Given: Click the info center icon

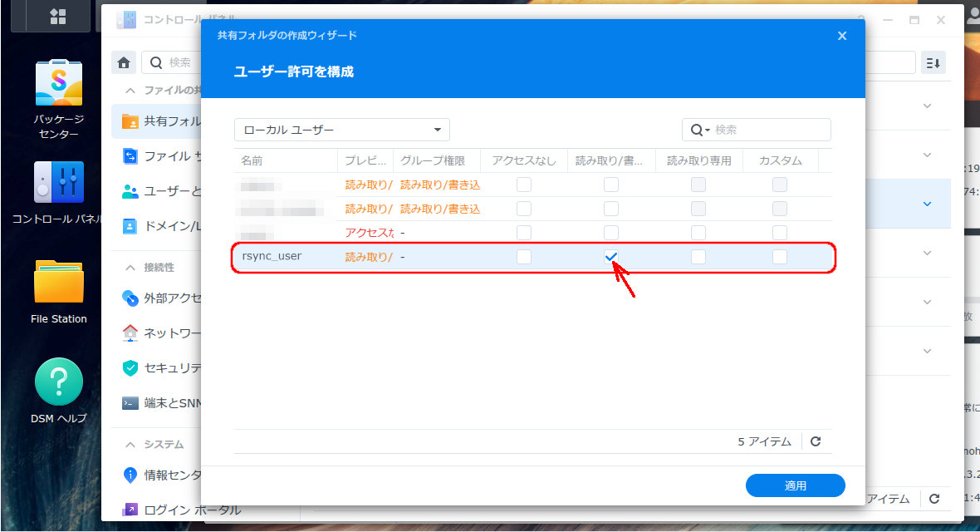Looking at the screenshot, I should (x=130, y=475).
